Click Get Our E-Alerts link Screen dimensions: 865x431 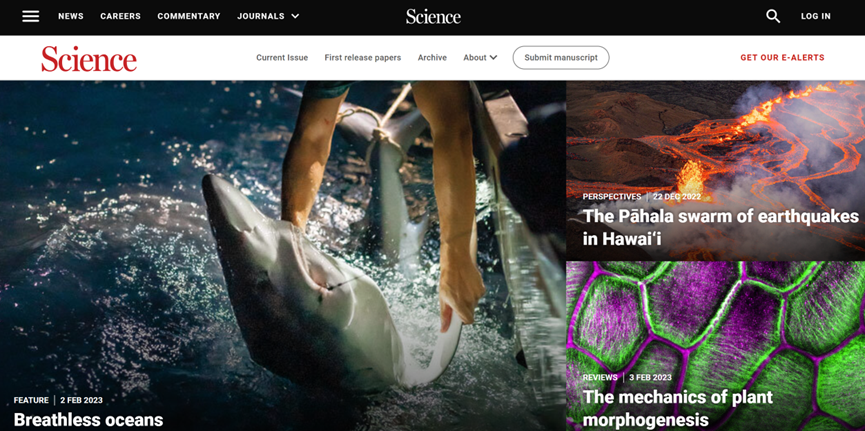point(782,57)
